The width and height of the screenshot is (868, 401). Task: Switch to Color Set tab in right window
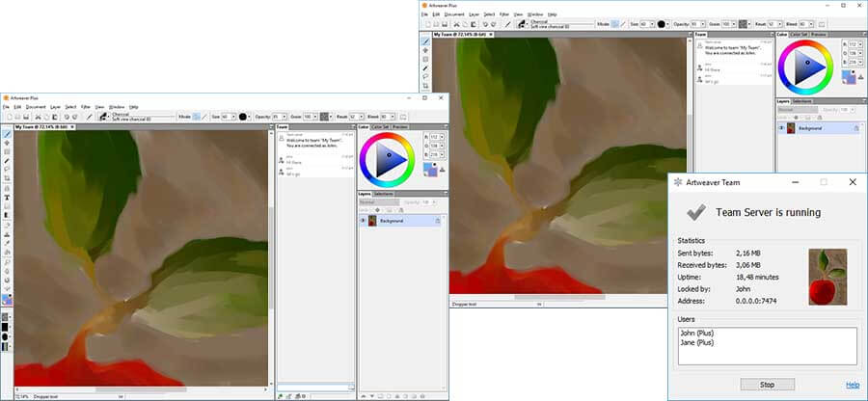(799, 34)
